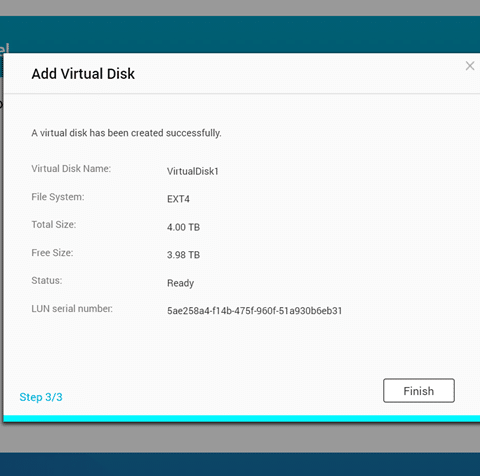Click the Add Virtual Disk title
480x476 pixels.
tap(83, 74)
